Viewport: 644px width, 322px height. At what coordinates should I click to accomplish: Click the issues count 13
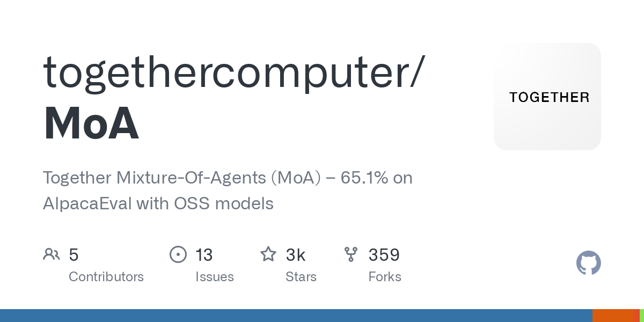click(x=204, y=255)
